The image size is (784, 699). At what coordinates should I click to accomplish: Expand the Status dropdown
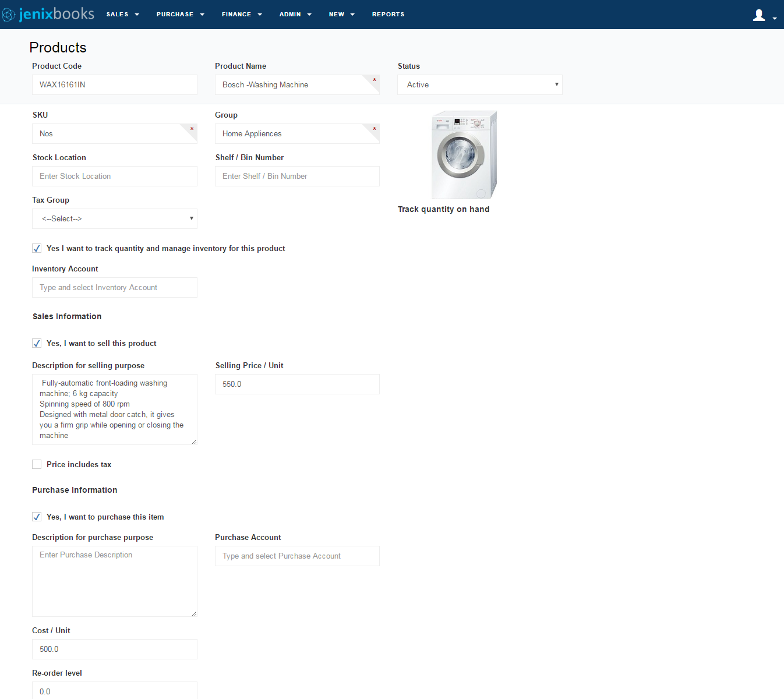(480, 84)
